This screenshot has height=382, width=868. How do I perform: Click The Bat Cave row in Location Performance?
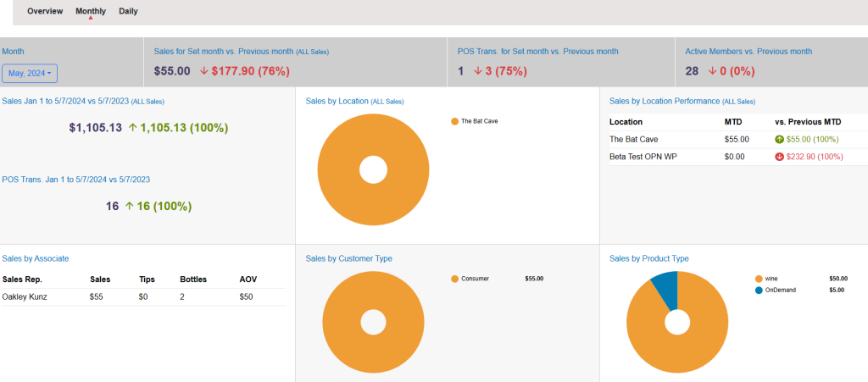click(x=634, y=139)
